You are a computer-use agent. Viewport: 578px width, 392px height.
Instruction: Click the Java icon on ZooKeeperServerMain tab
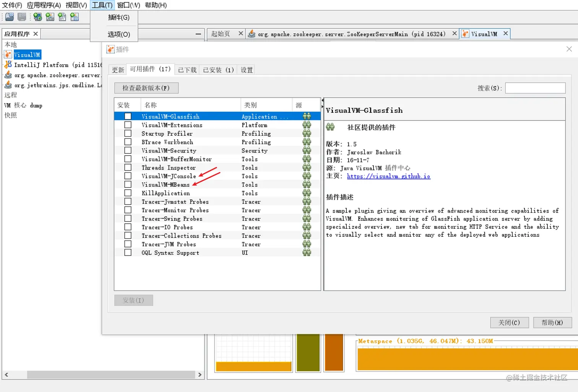pyautogui.click(x=252, y=34)
